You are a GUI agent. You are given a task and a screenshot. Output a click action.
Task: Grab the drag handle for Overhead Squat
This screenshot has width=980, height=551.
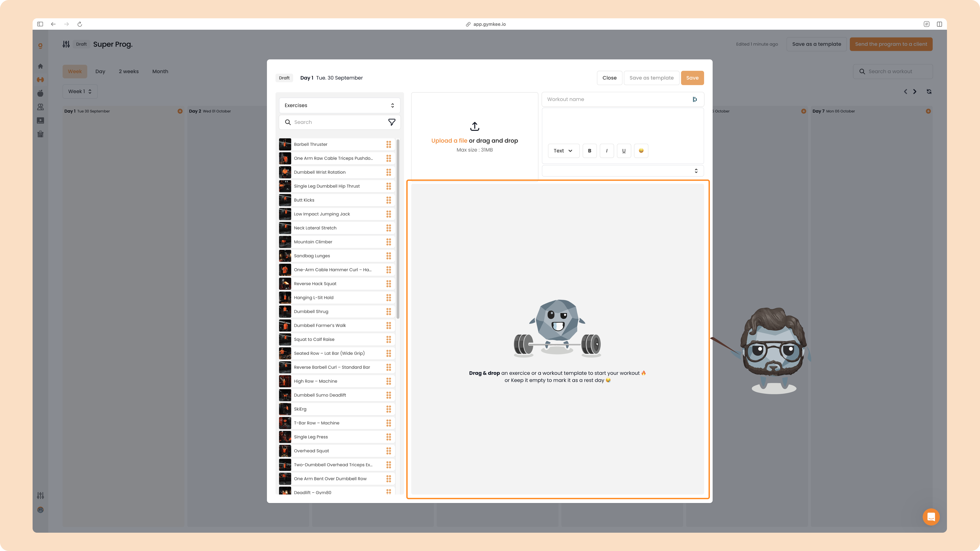click(388, 451)
